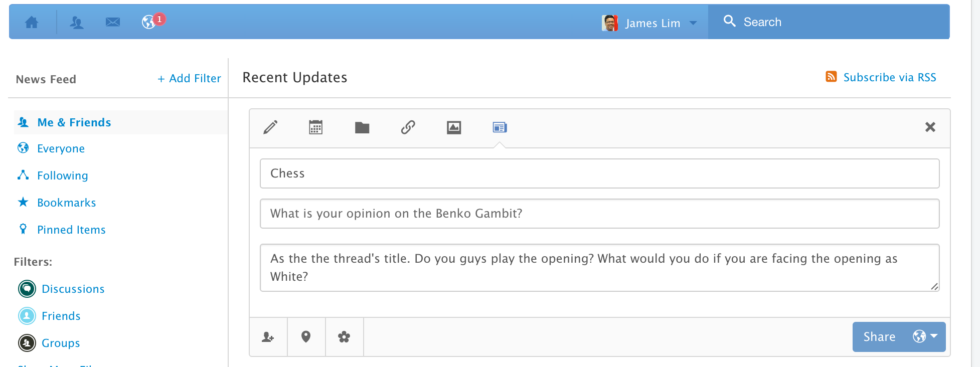Image resolution: width=980 pixels, height=367 pixels.
Task: Add a location with the pin icon
Action: (x=306, y=337)
